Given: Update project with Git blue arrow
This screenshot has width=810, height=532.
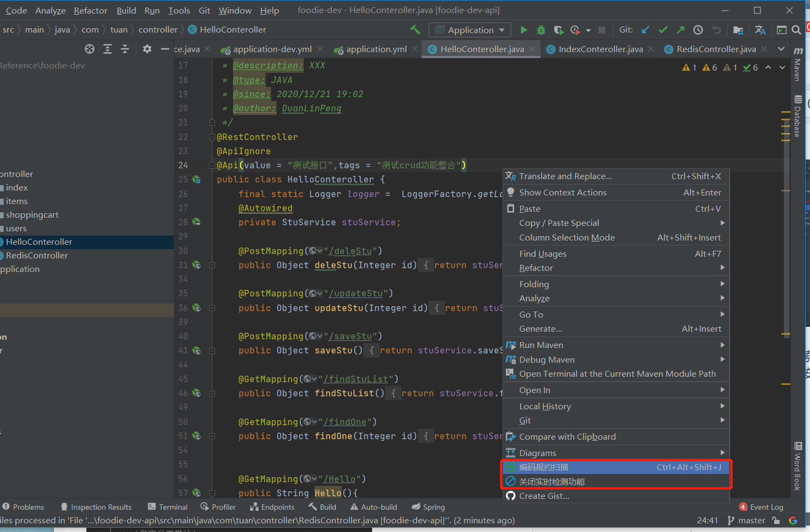Looking at the screenshot, I should click(645, 30).
